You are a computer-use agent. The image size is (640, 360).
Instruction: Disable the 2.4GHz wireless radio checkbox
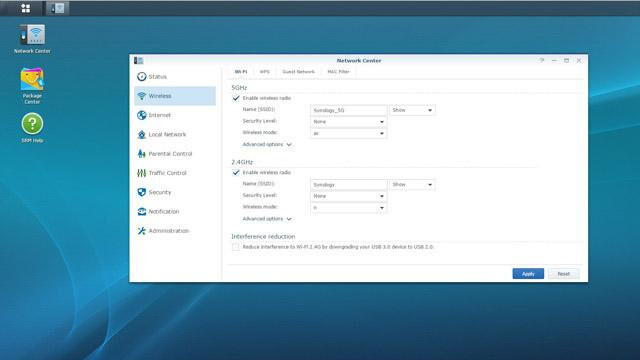[236, 172]
